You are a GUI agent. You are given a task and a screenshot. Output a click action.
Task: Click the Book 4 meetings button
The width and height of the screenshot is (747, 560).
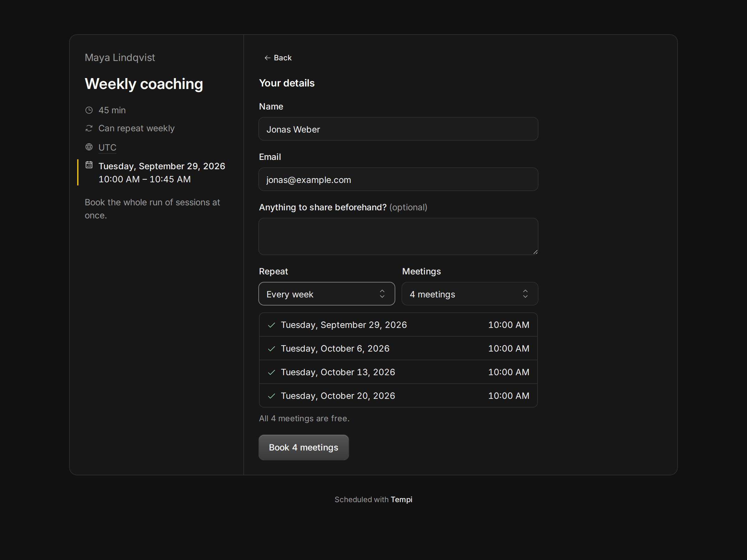[303, 447]
